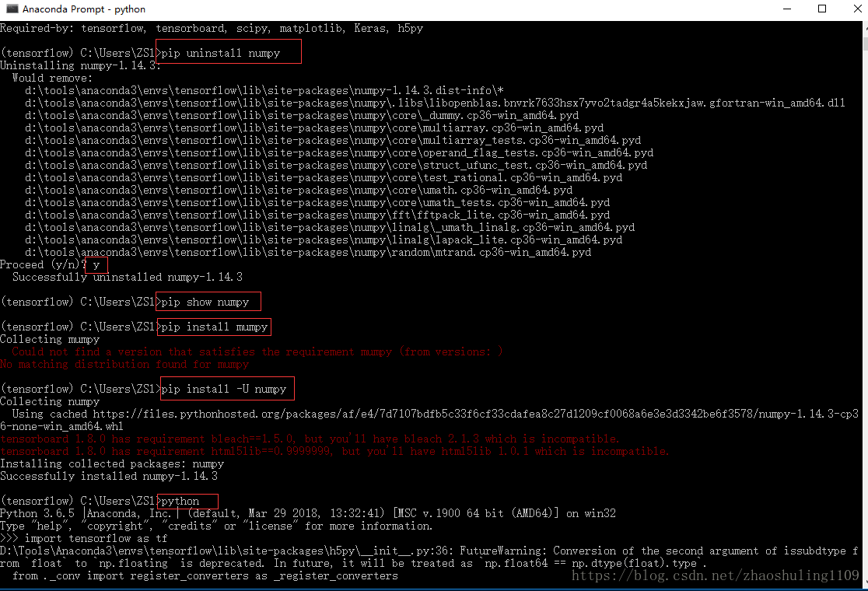Click the umath_tests pyd line
Image resolution: width=868 pixels, height=591 pixels.
(317, 202)
